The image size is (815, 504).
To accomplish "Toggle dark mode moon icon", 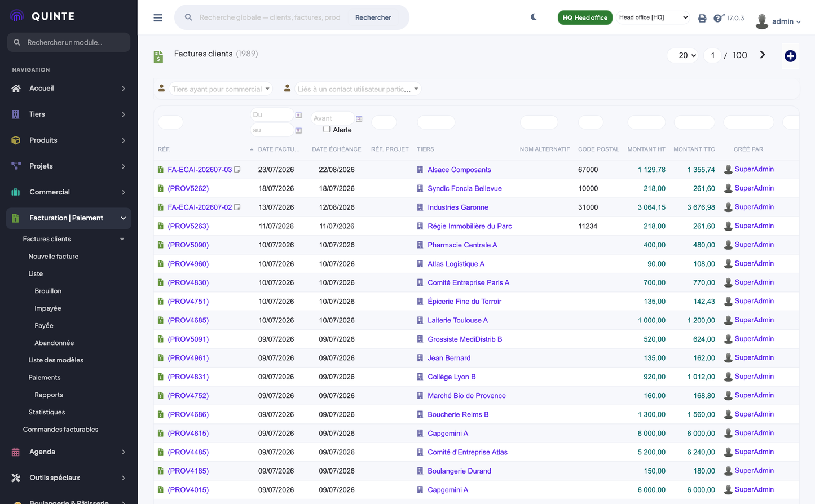I will tap(534, 17).
